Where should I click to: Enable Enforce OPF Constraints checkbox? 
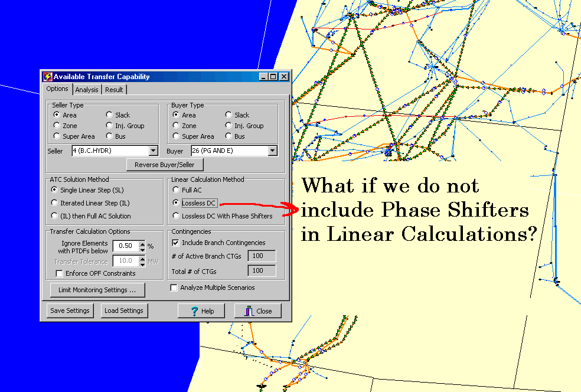pyautogui.click(x=59, y=273)
